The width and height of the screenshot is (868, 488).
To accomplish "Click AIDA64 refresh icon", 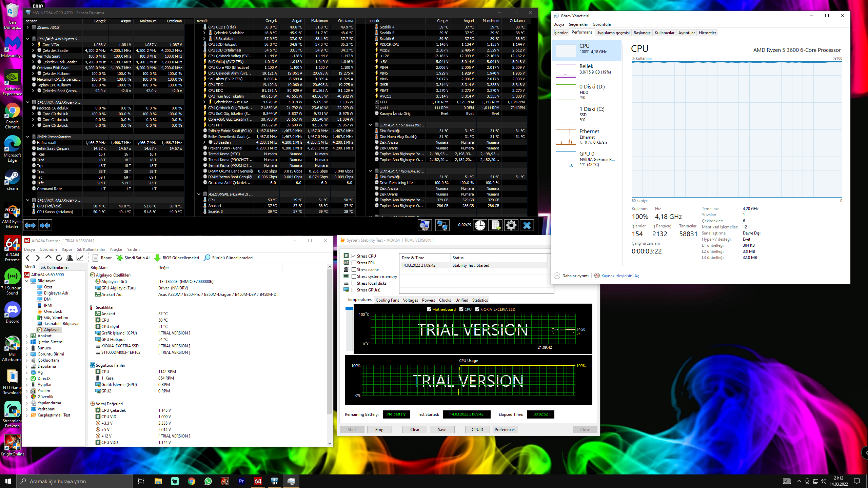I will tap(59, 258).
